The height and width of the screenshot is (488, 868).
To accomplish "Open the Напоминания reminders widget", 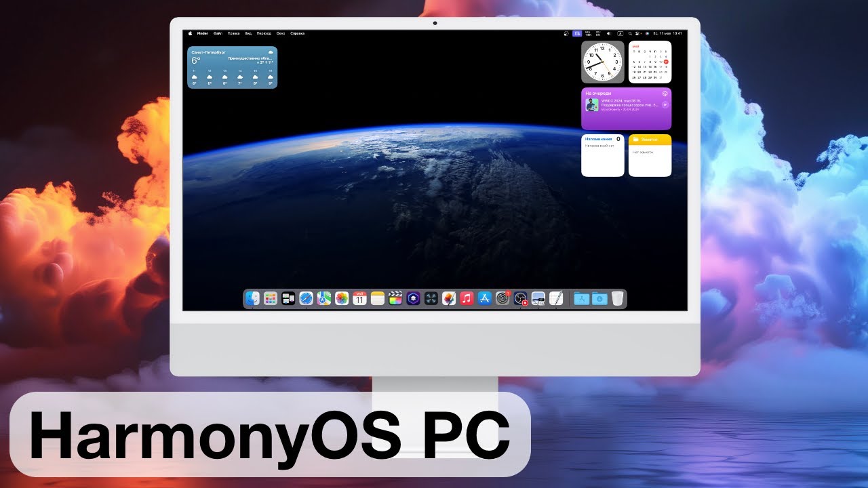I will point(603,155).
